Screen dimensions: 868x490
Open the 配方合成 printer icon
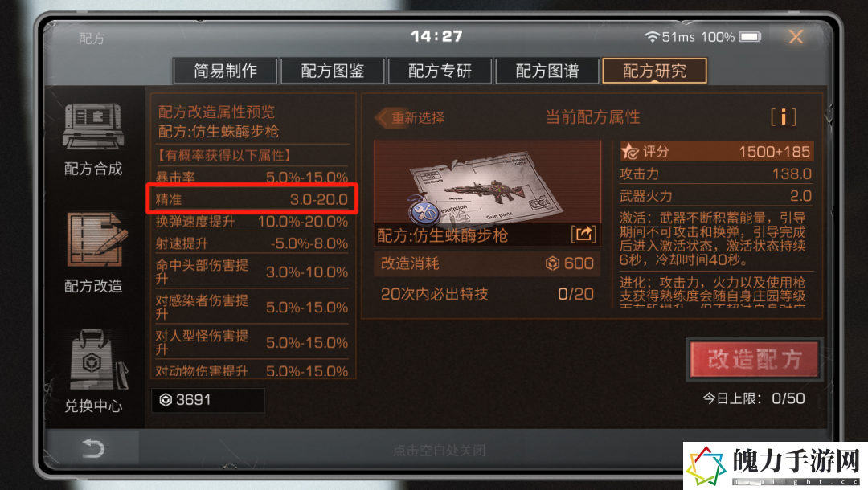point(93,126)
